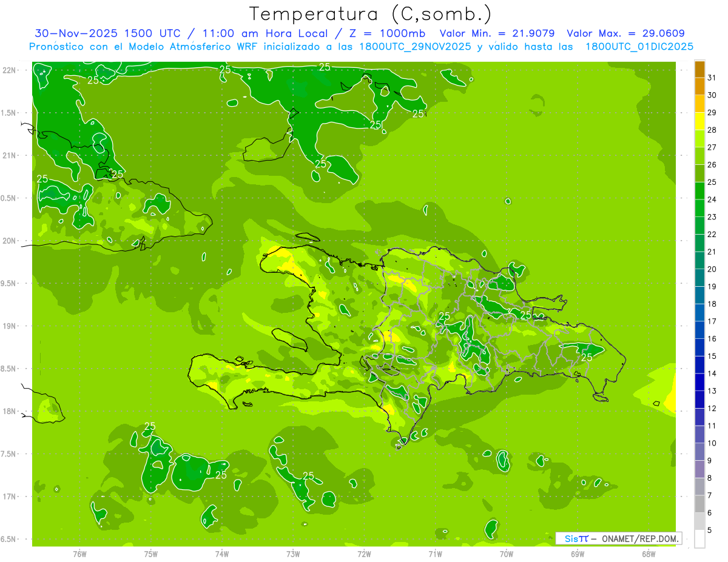Click the white swatch below color bar label 5
This screenshot has height=562, width=728.
pos(699,539)
